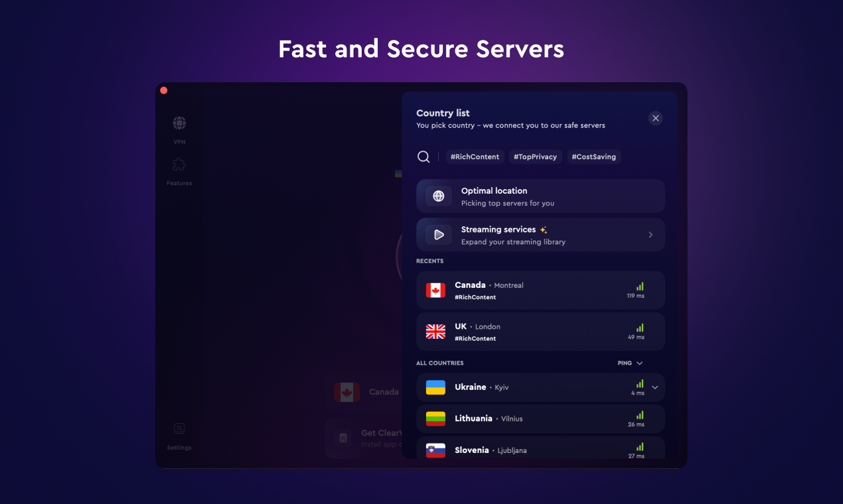Click the 119 ms signal indicator for Canada

[x=636, y=290]
